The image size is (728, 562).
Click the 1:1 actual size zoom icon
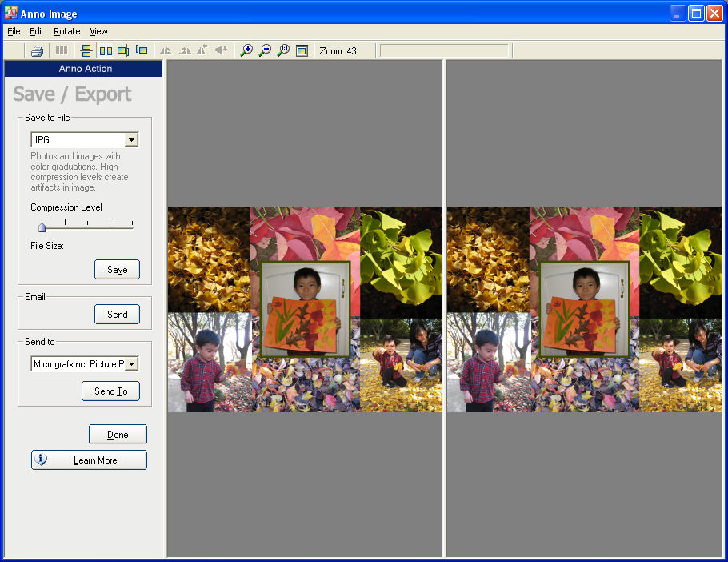pyautogui.click(x=283, y=50)
